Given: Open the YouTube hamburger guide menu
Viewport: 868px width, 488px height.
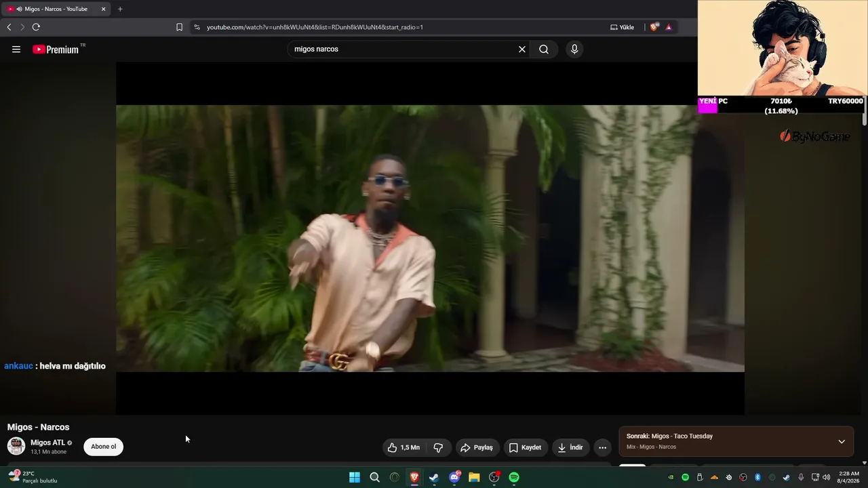Looking at the screenshot, I should (x=16, y=49).
